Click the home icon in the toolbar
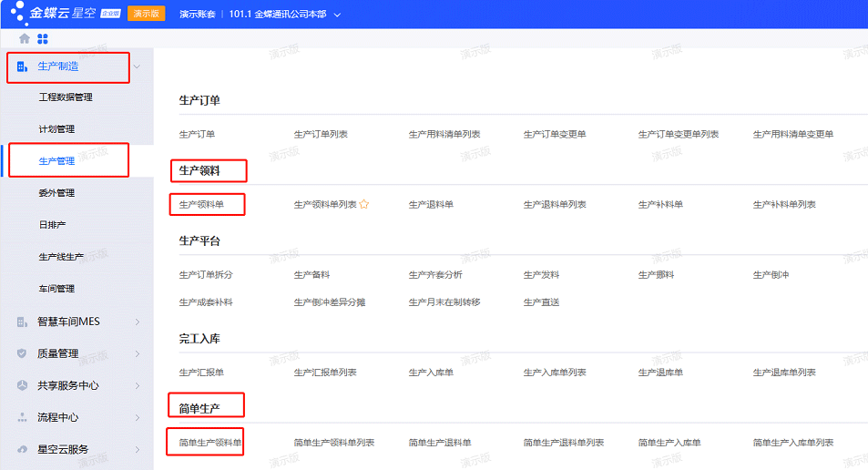 (x=25, y=39)
